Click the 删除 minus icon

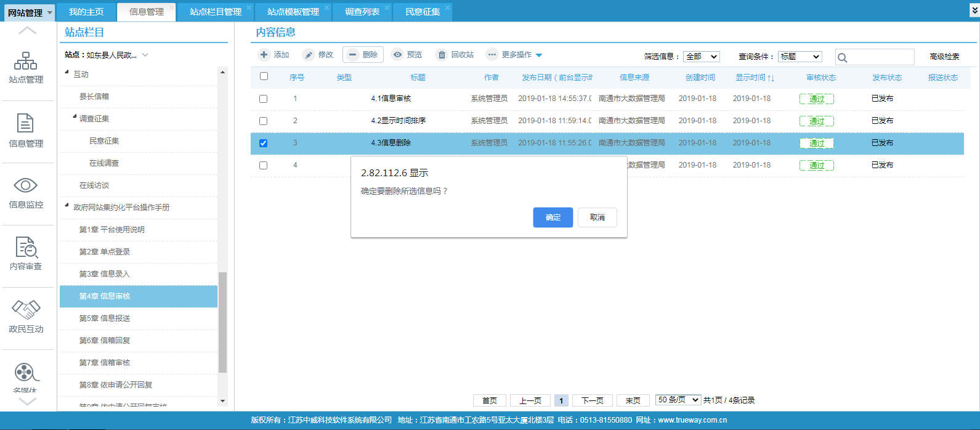pyautogui.click(x=352, y=55)
